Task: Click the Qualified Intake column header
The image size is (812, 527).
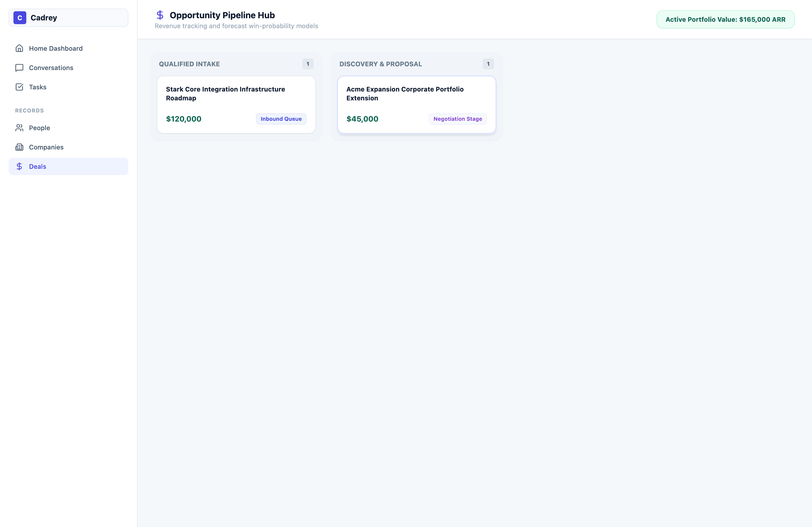Action: (x=189, y=64)
